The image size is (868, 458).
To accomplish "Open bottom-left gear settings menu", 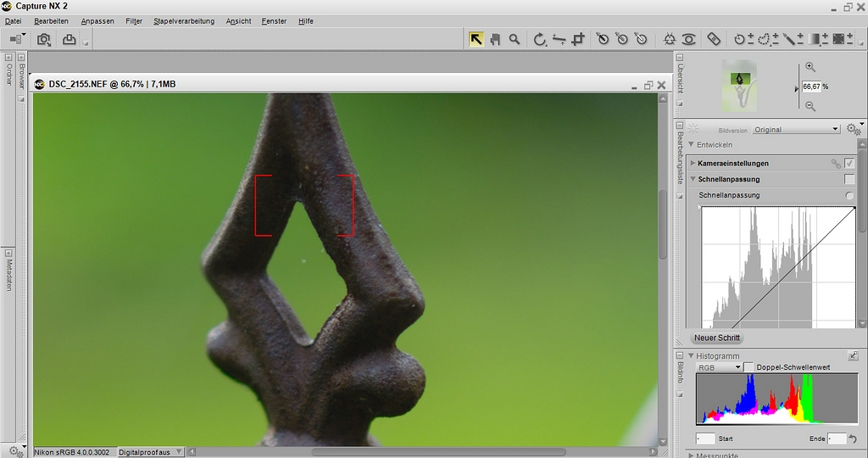I will [x=15, y=451].
